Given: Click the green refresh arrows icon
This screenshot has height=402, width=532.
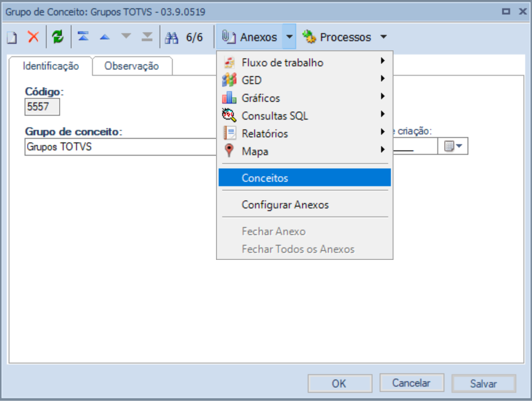Looking at the screenshot, I should tap(57, 37).
